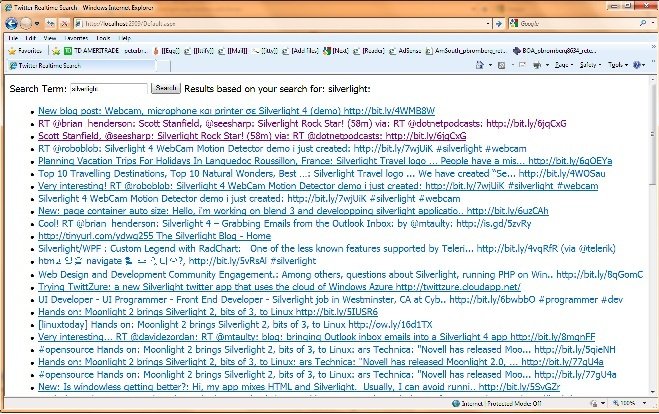Open the recent pages dropdown beside Forward
The width and height of the screenshot is (659, 414).
tap(37, 24)
